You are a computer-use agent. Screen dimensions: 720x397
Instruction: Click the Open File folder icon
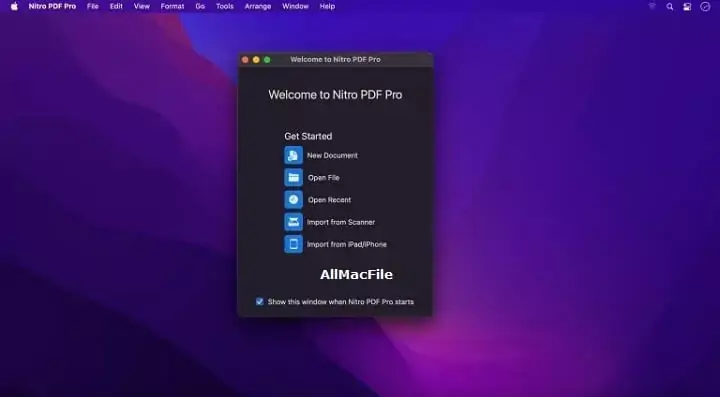pyautogui.click(x=293, y=178)
